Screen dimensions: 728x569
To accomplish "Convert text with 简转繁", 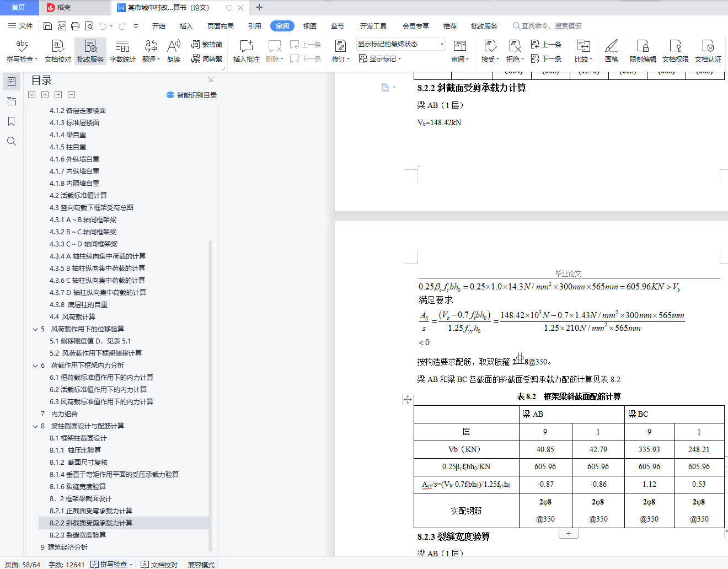I will tap(207, 58).
